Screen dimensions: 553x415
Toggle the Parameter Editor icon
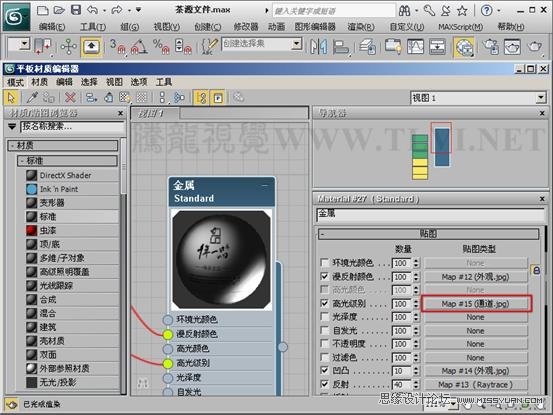(x=218, y=97)
